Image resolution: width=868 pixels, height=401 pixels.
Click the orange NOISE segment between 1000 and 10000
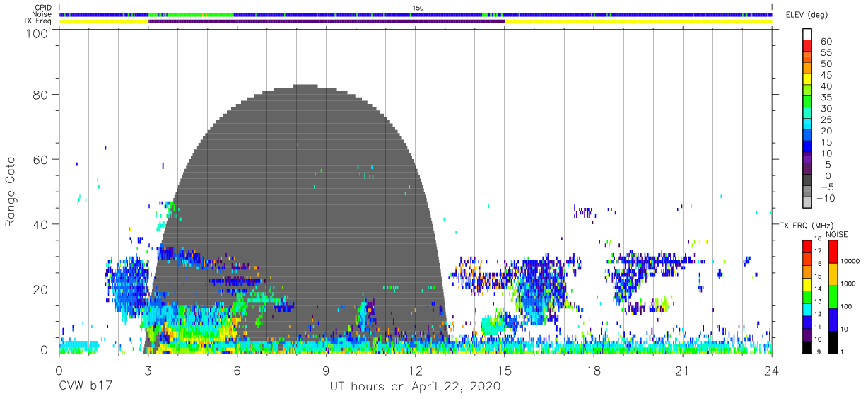tap(833, 274)
